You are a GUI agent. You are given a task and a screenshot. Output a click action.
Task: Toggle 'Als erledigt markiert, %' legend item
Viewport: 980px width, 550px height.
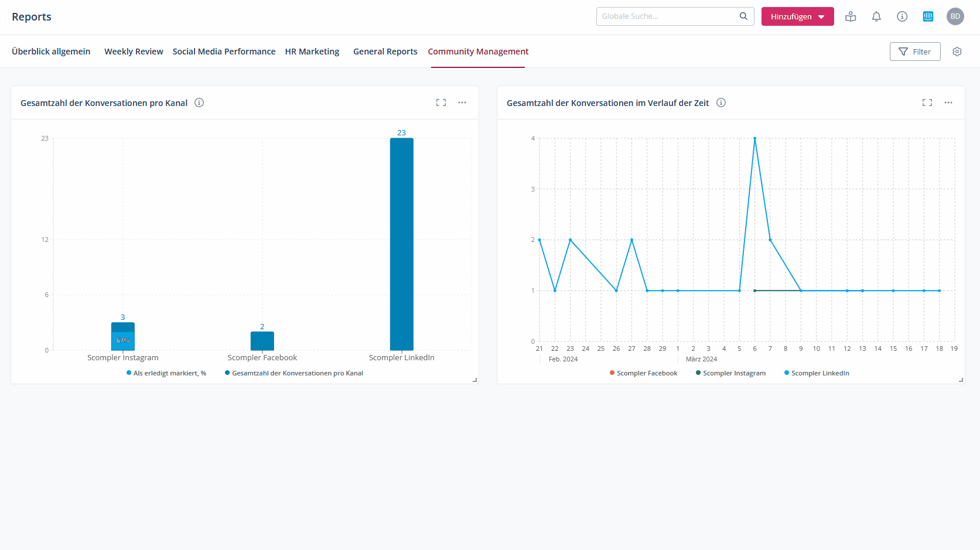click(x=166, y=373)
